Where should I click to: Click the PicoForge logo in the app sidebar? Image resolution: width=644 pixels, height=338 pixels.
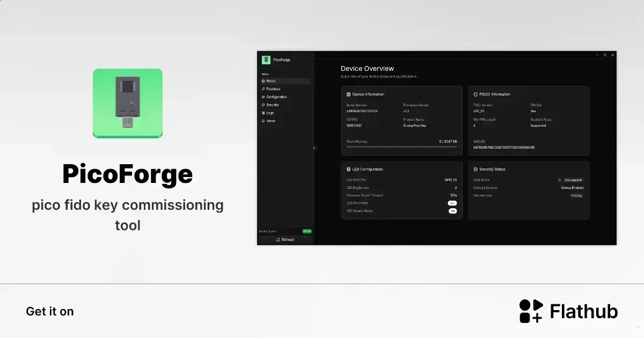266,60
